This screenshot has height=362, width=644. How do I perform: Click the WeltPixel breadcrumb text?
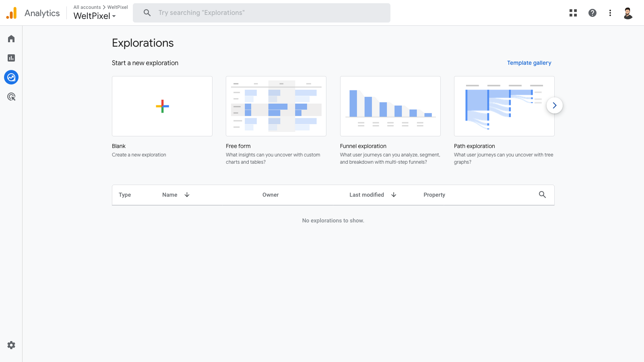point(118,7)
